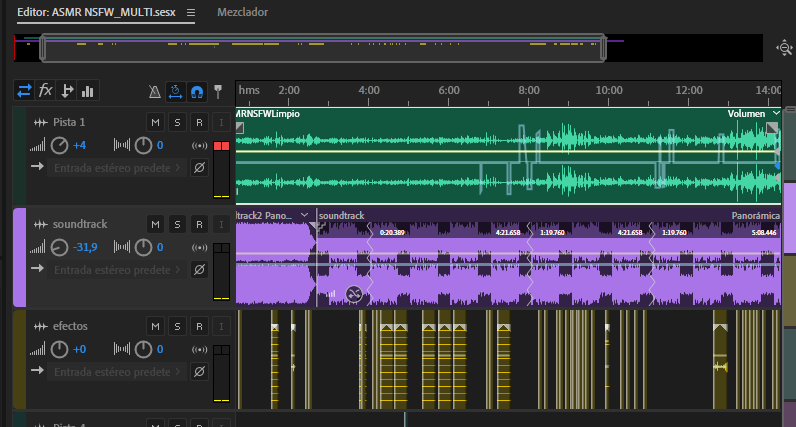
Task: Switch to the Mezclador tab
Action: tap(243, 12)
